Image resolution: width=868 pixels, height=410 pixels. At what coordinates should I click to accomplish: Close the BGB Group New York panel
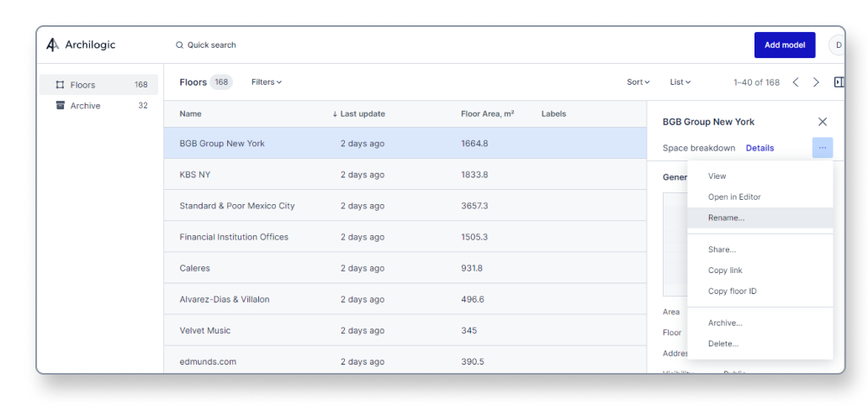coord(823,122)
